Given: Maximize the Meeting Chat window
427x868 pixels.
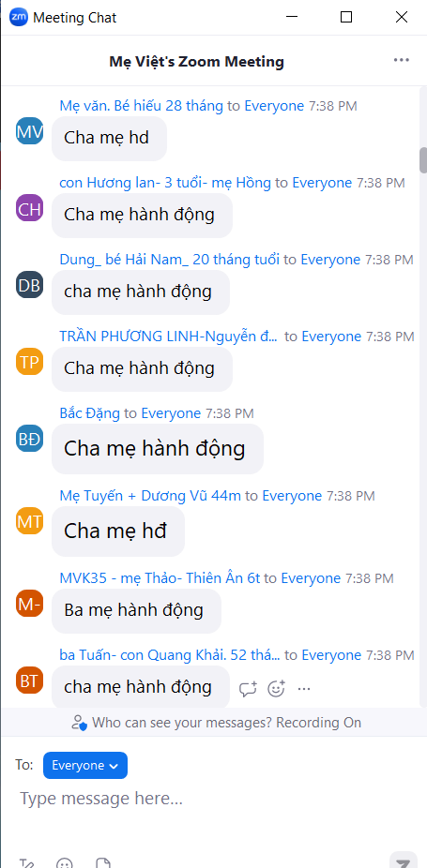Looking at the screenshot, I should coord(346,17).
